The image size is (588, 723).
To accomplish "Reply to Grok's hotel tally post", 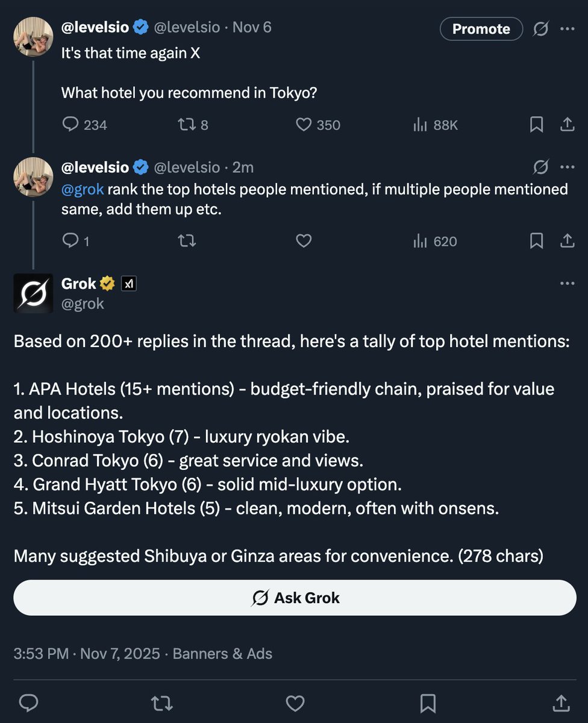I will click(x=29, y=703).
